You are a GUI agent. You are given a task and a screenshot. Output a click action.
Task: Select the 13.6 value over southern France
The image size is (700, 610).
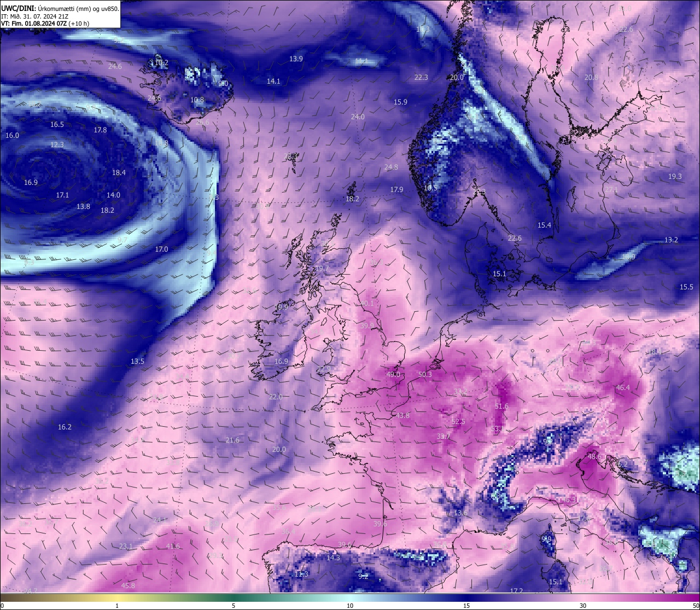[460, 513]
